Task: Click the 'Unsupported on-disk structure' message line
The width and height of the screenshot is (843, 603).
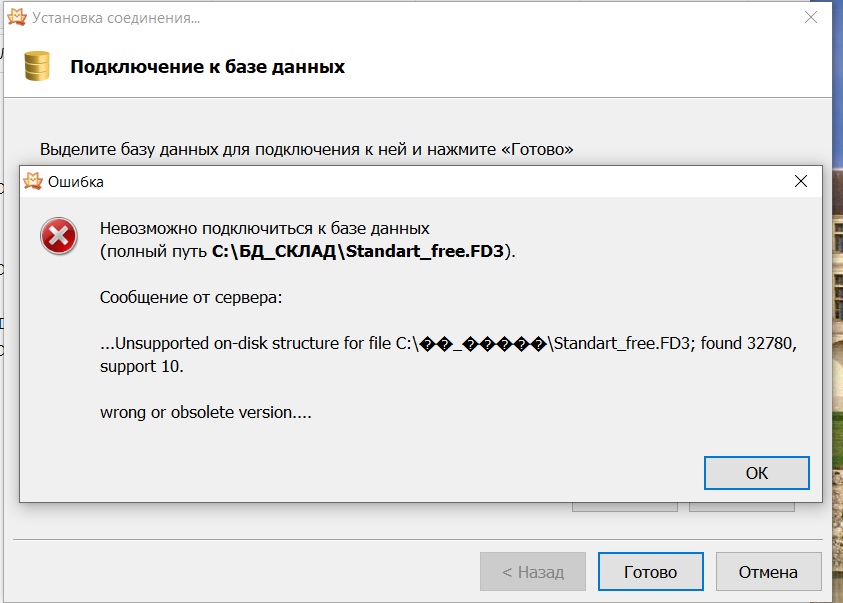Action: click(448, 343)
